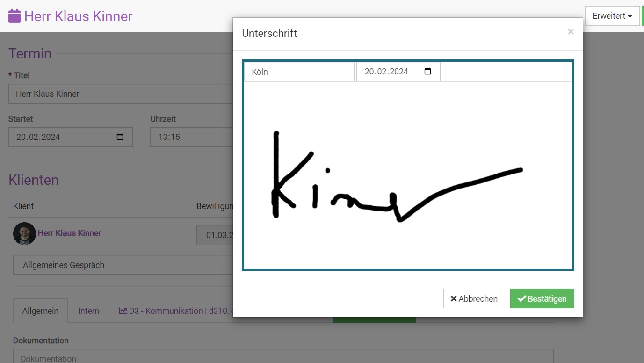The width and height of the screenshot is (644, 363).
Task: Close the Unterschrift dialog with X
Action: [571, 32]
